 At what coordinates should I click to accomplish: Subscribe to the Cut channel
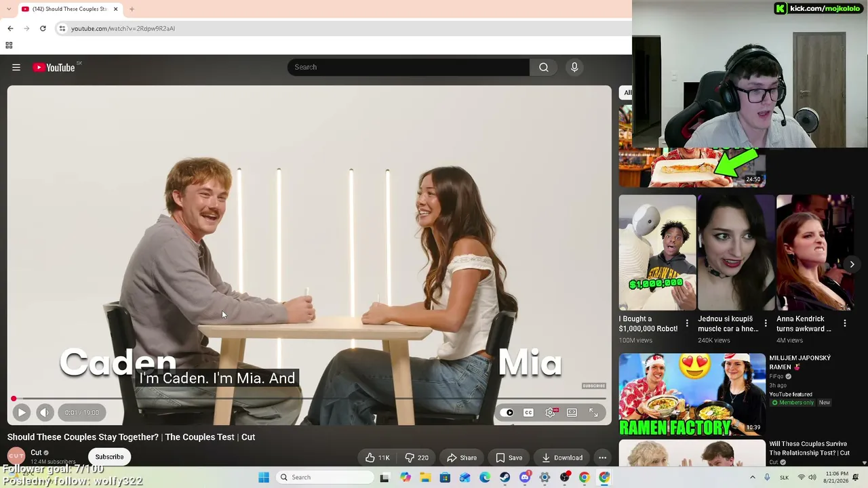tap(109, 457)
